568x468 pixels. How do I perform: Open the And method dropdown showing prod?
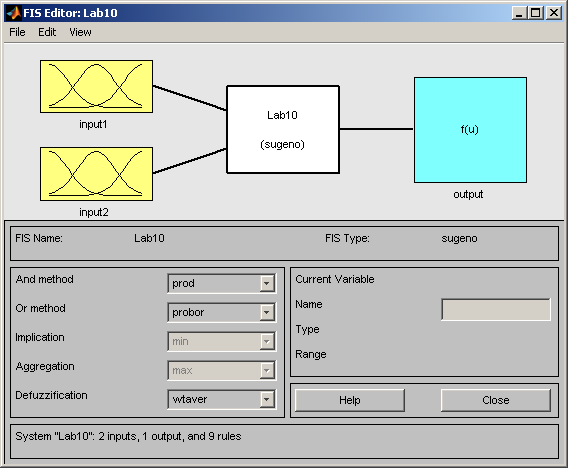(222, 283)
